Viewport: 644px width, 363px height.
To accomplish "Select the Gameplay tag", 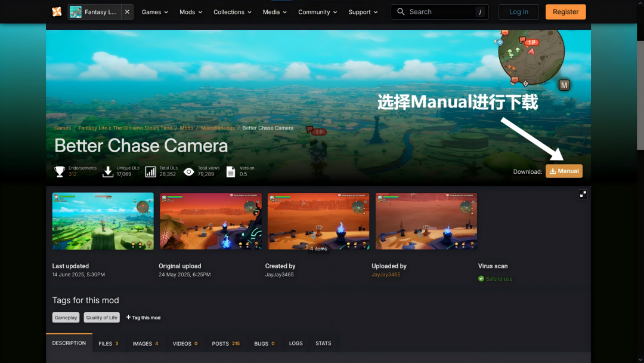I will 66,318.
